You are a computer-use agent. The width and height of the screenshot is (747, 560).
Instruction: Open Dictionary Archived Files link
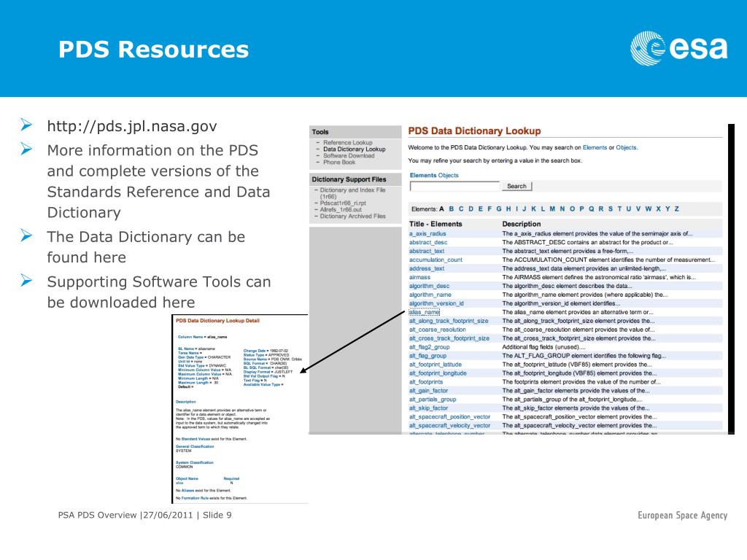tap(352, 216)
